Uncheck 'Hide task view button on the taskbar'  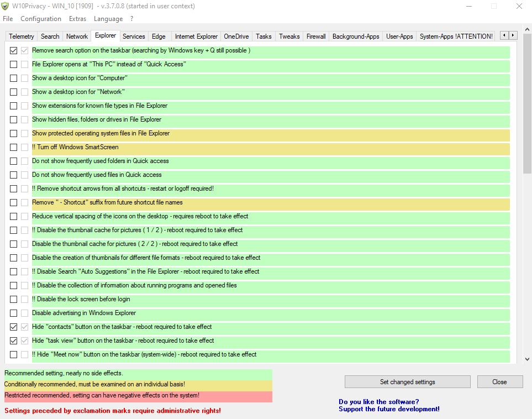click(14, 341)
